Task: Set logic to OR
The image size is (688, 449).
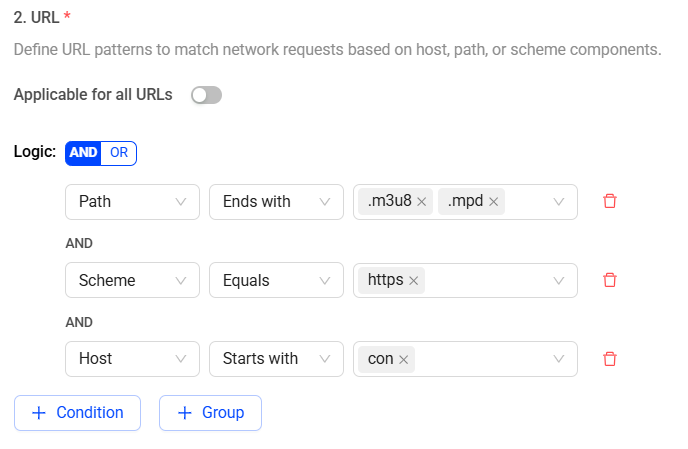Action: pos(119,153)
